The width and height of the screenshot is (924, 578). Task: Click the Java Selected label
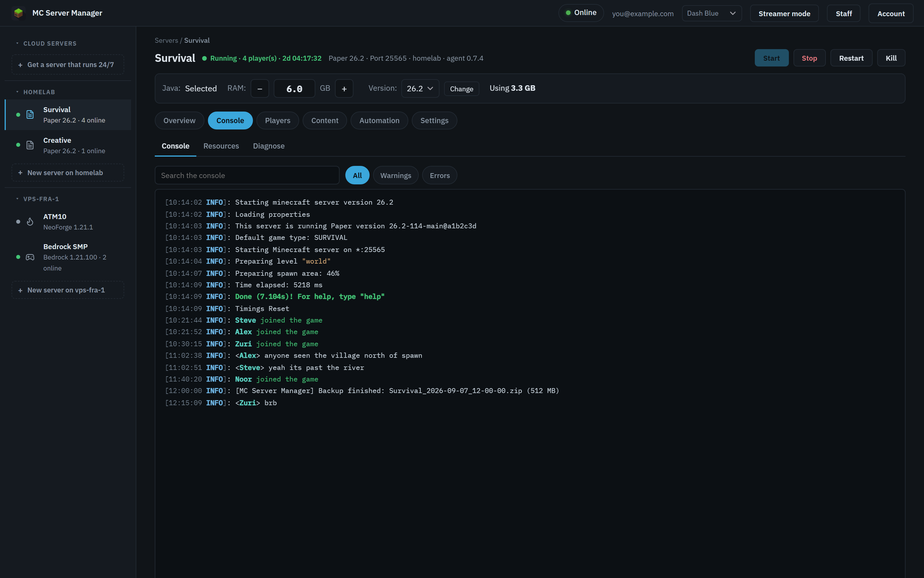[x=189, y=88]
